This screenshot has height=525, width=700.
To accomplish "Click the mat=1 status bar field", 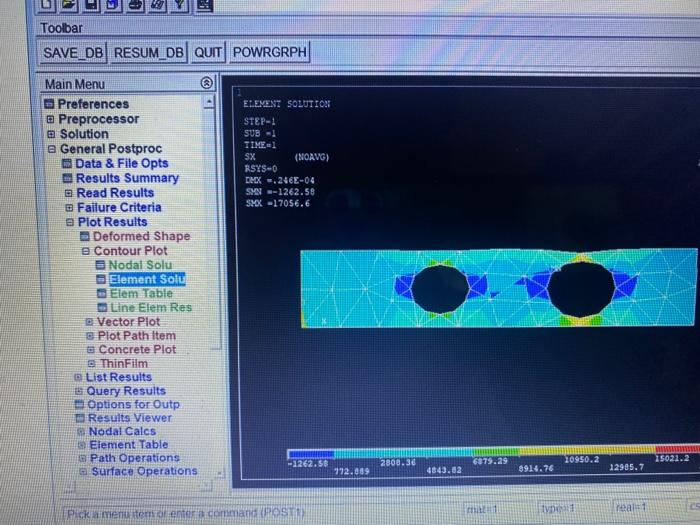I will 498,508.
